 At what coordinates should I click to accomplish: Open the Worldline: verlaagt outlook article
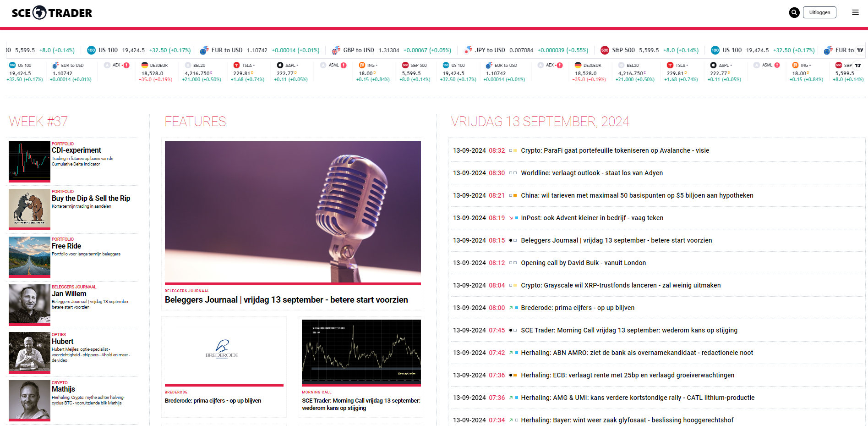[x=592, y=173]
